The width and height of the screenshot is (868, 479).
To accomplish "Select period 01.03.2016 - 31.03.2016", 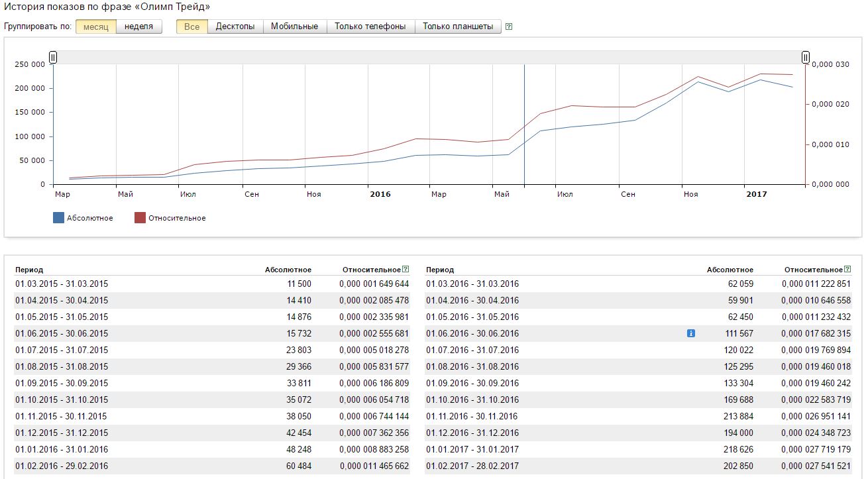I will point(472,284).
